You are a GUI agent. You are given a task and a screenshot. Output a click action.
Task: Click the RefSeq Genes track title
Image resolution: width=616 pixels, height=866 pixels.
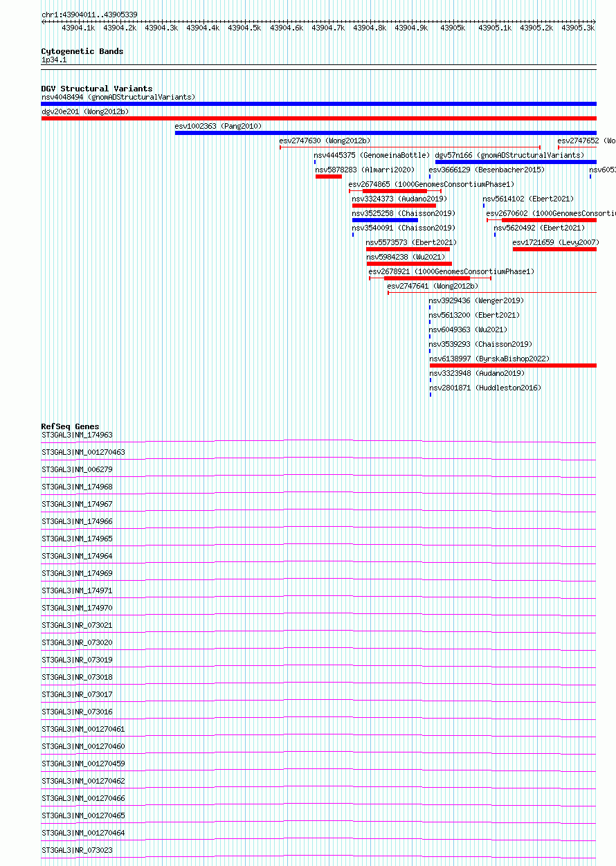tap(70, 426)
